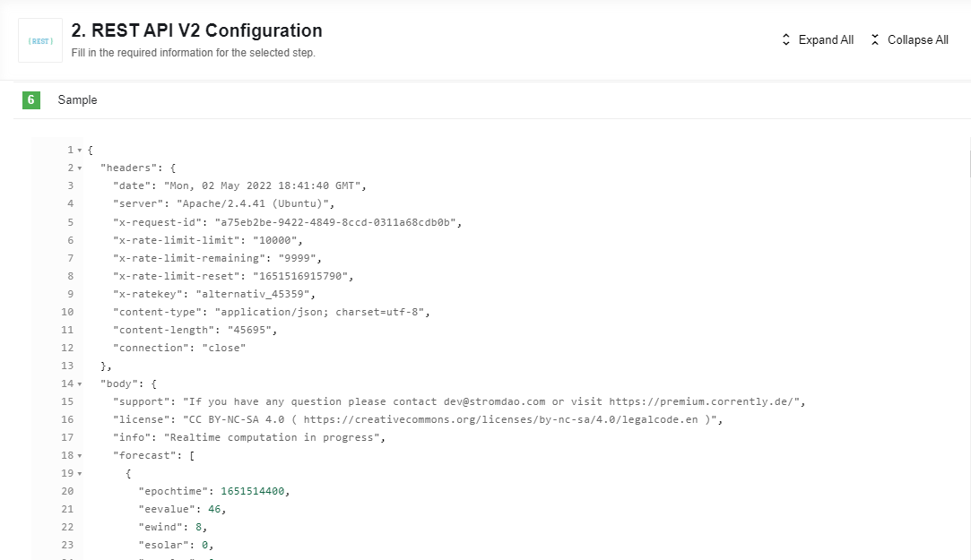
Task: Fold the forecast item on line 19
Action: (79, 474)
